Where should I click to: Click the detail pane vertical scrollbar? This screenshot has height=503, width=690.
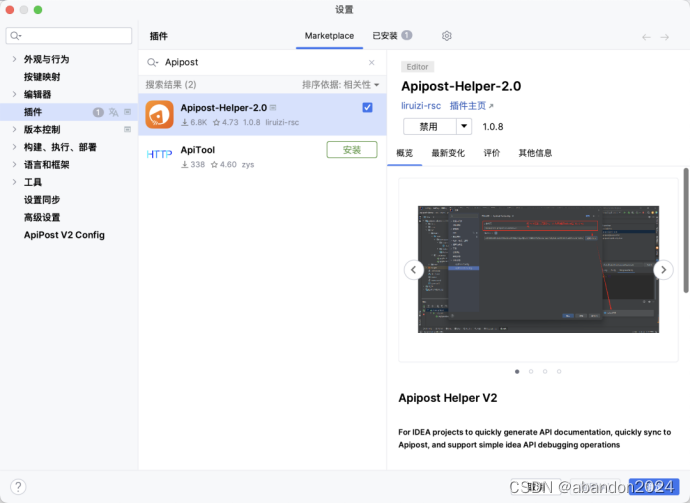click(x=686, y=230)
